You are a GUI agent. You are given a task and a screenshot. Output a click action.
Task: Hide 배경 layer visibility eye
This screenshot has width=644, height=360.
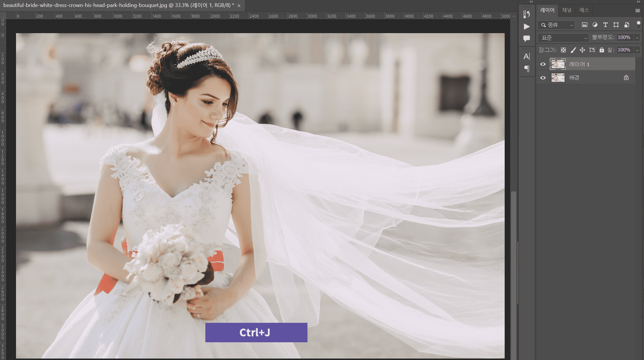543,78
